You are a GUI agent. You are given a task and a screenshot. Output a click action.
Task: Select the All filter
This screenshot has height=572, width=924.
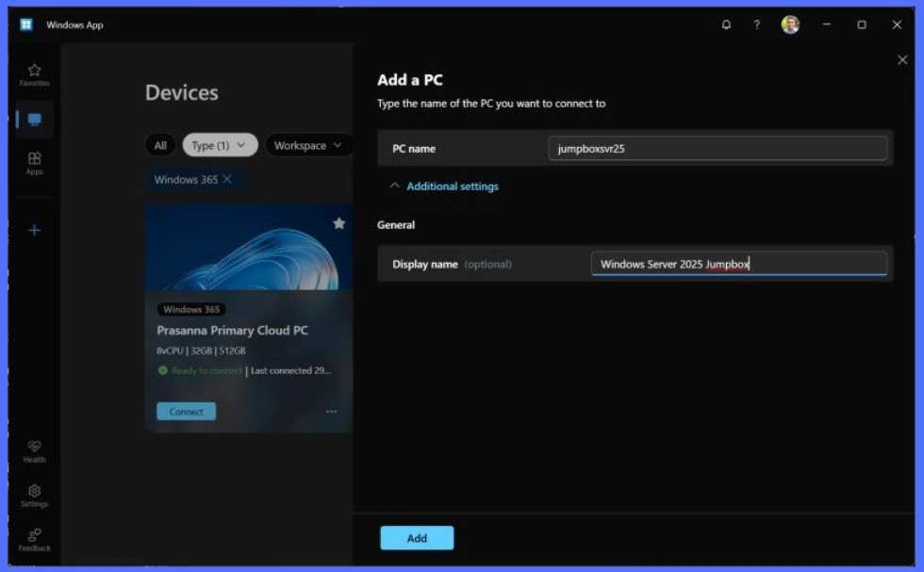(x=160, y=145)
